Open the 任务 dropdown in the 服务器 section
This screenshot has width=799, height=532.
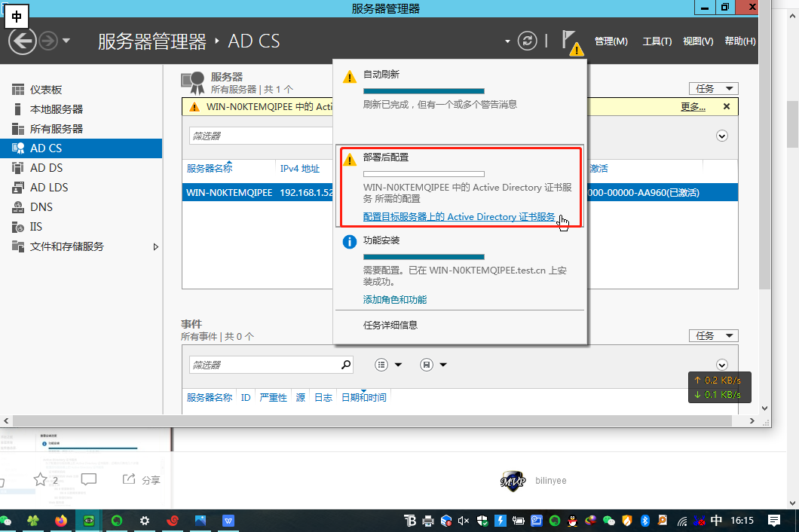713,89
